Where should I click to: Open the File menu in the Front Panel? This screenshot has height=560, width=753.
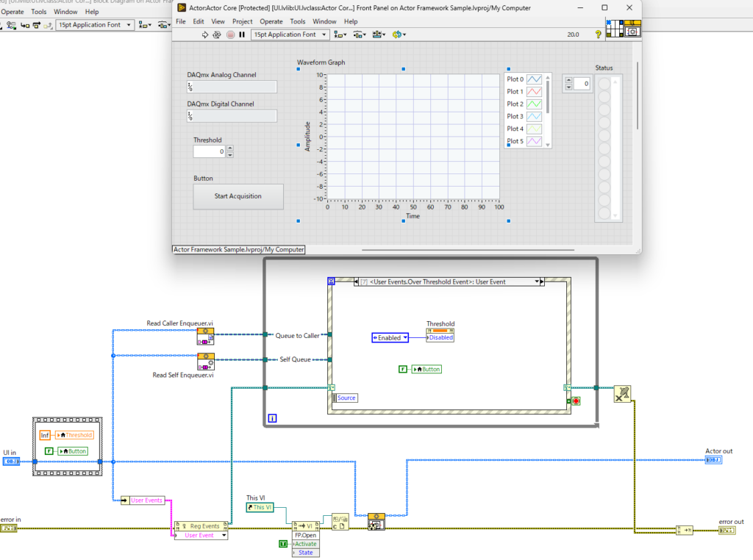[x=181, y=21]
